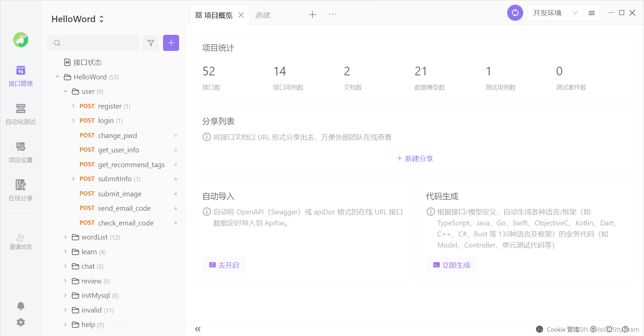Click the info icon beside 分享列表 description

207,137
